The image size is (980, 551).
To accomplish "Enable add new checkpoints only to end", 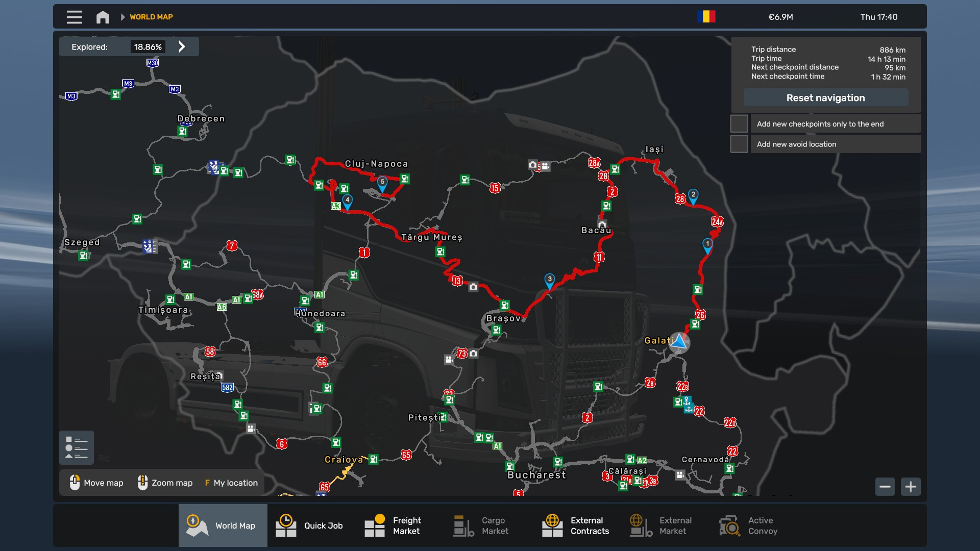I will pyautogui.click(x=739, y=124).
